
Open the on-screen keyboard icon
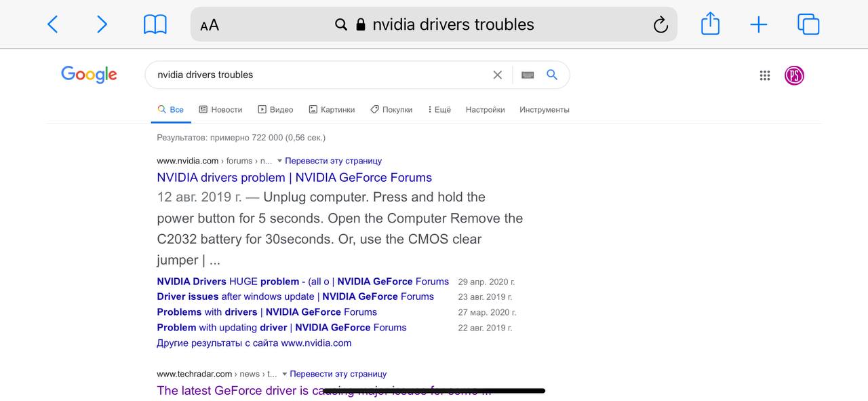coord(528,75)
